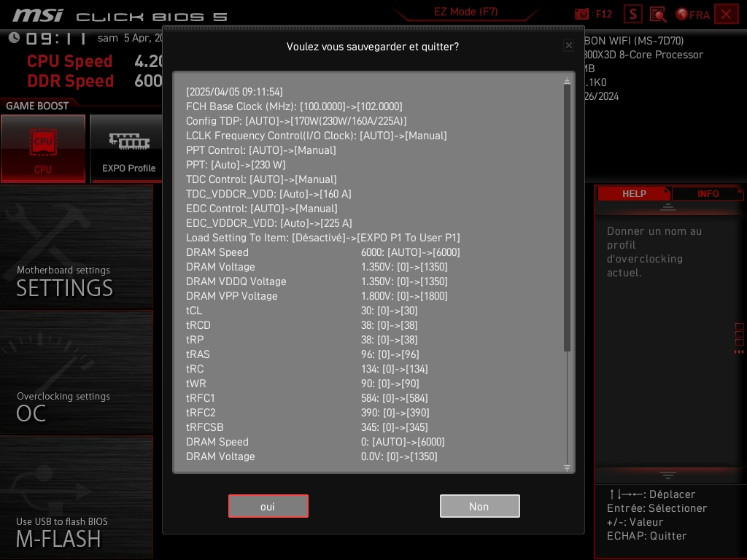Select LCLK Frequency Control change line
Image resolution: width=747 pixels, height=560 pixels.
pos(317,136)
